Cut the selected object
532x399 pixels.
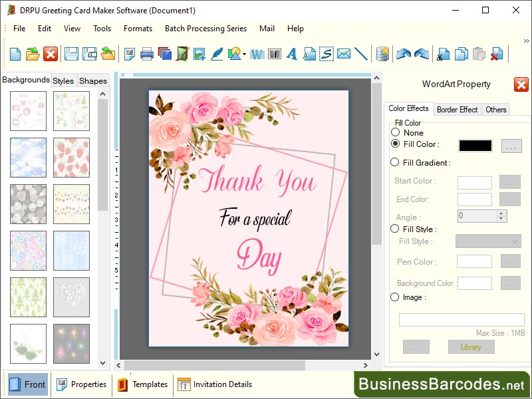(442, 55)
